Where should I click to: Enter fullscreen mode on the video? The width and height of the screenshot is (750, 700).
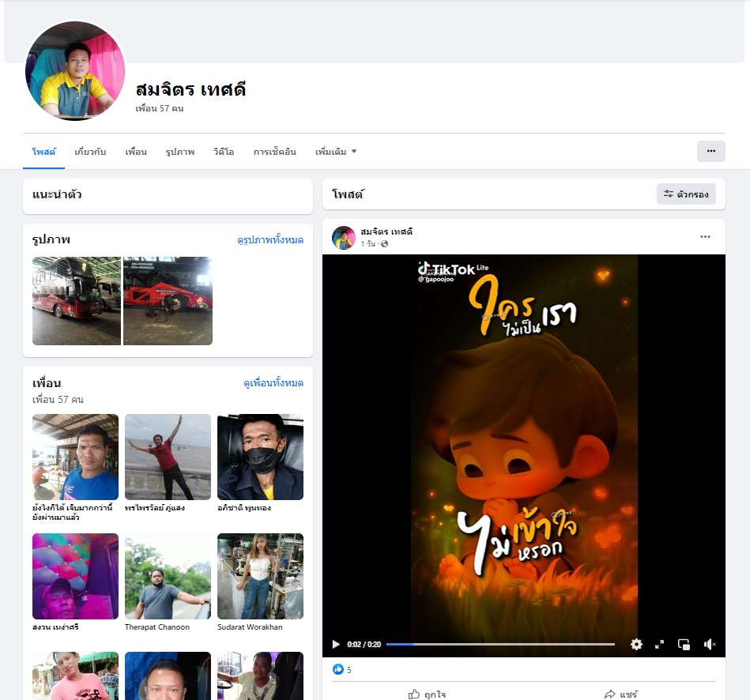(x=660, y=644)
